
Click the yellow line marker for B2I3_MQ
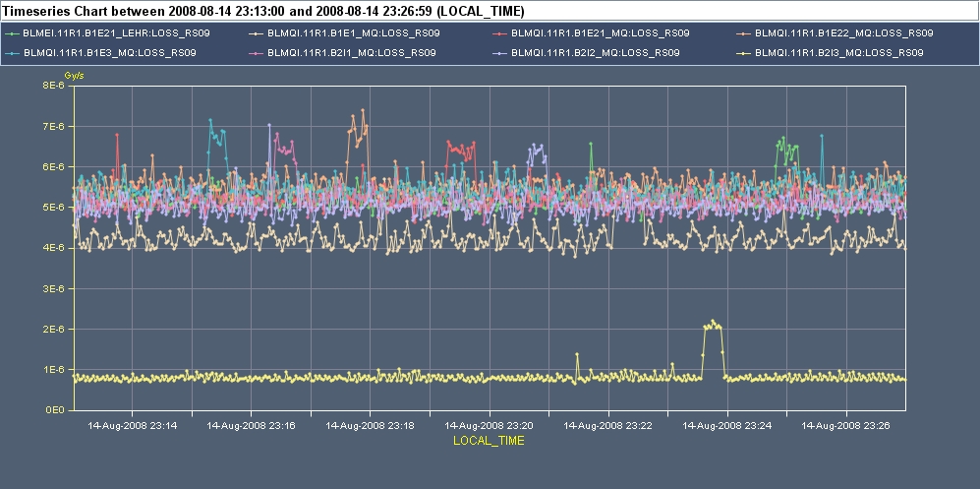(x=743, y=53)
